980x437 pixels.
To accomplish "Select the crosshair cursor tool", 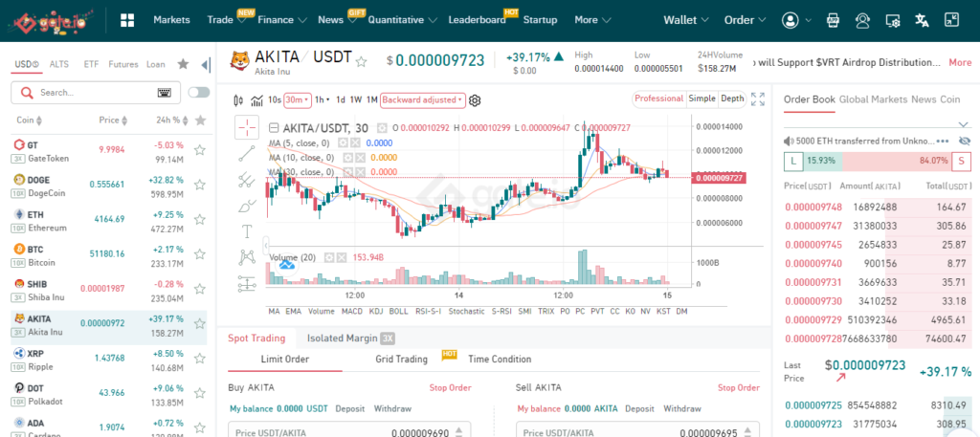I will pyautogui.click(x=248, y=128).
